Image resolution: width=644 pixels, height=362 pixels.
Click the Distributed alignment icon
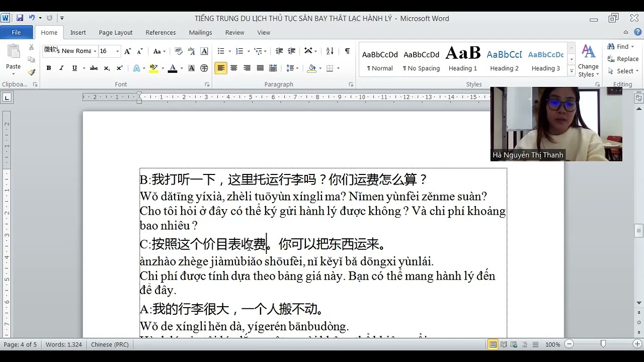point(273,68)
